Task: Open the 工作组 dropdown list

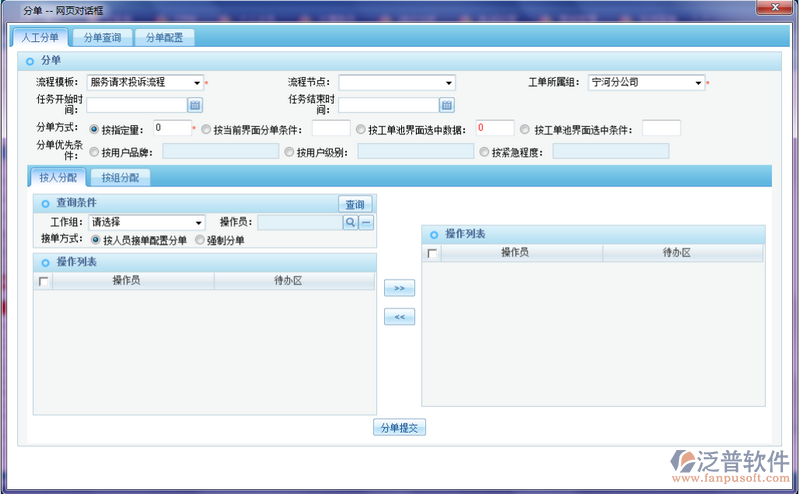Action: pyautogui.click(x=198, y=222)
